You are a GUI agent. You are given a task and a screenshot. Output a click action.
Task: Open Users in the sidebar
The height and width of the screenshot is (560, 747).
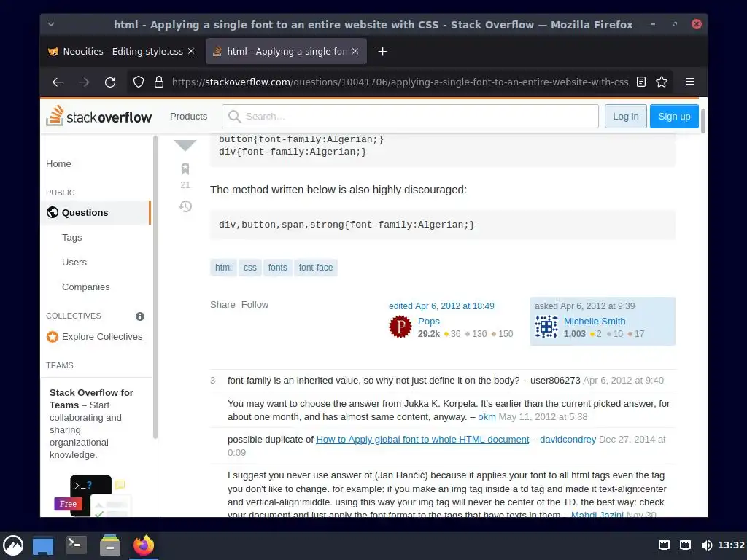(x=74, y=262)
